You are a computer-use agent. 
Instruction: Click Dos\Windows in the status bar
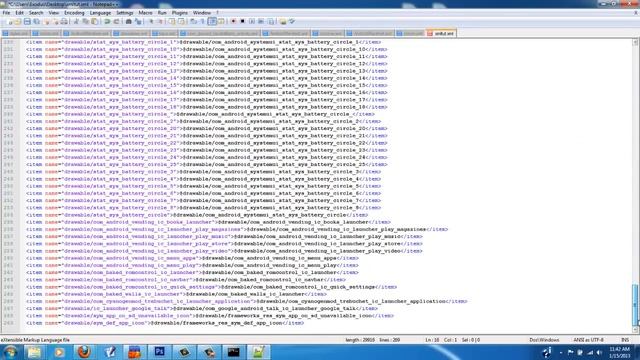[544, 340]
